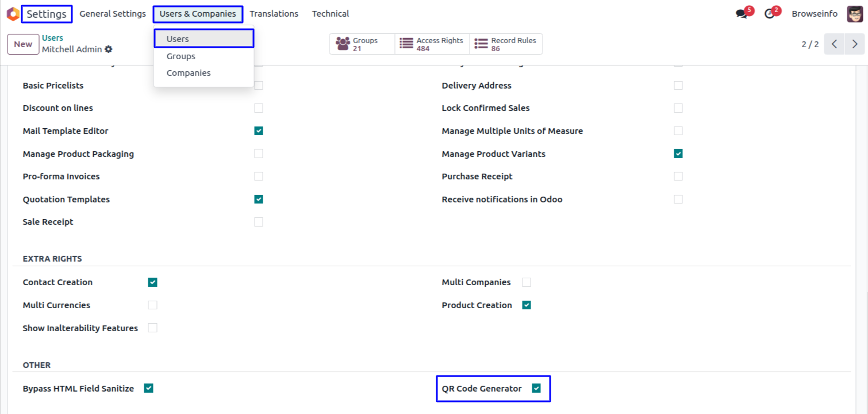
Task: Enable the Multi Companies checkbox
Action: [x=527, y=282]
